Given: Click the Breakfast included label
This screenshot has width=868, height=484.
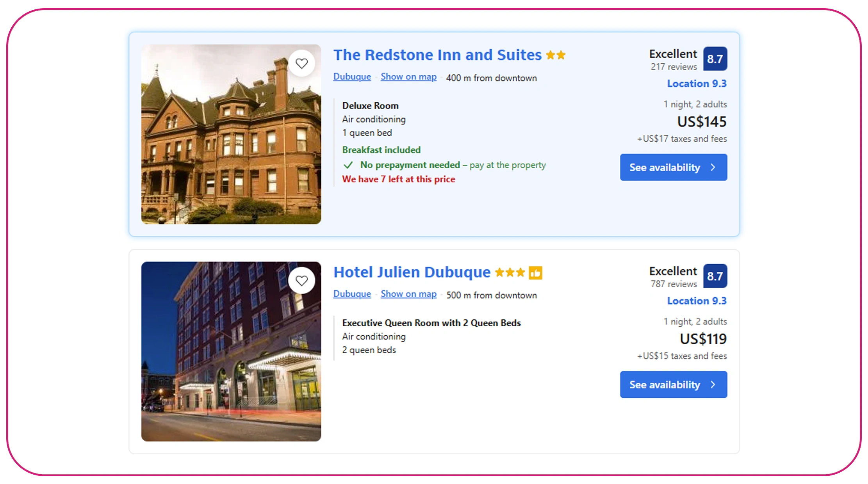Looking at the screenshot, I should pos(381,150).
